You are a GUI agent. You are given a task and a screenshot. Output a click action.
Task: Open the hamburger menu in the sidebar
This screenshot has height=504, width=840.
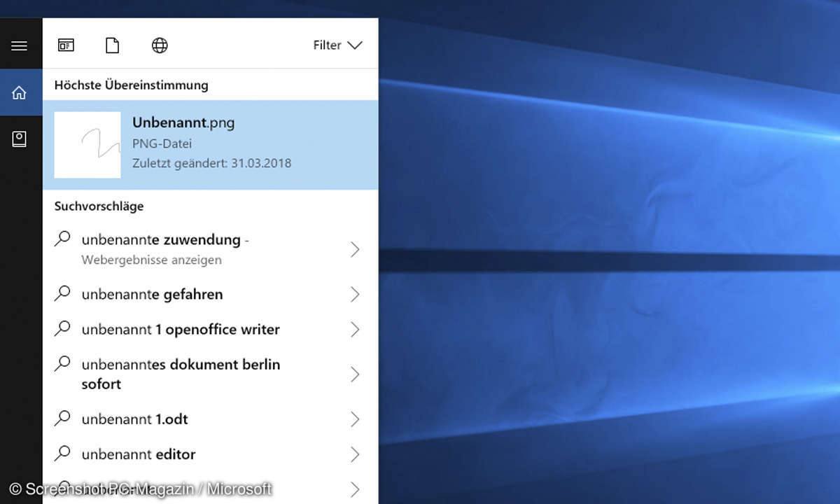pos(20,45)
